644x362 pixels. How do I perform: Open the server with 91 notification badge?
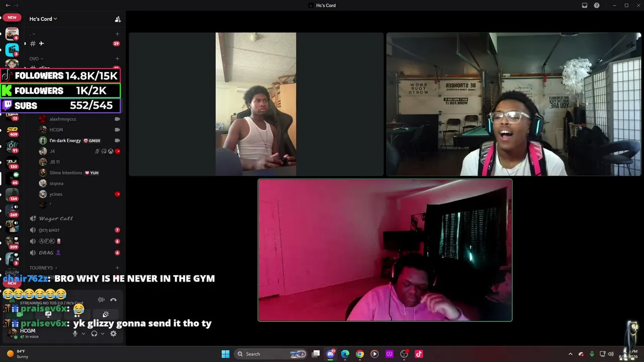coord(12,146)
